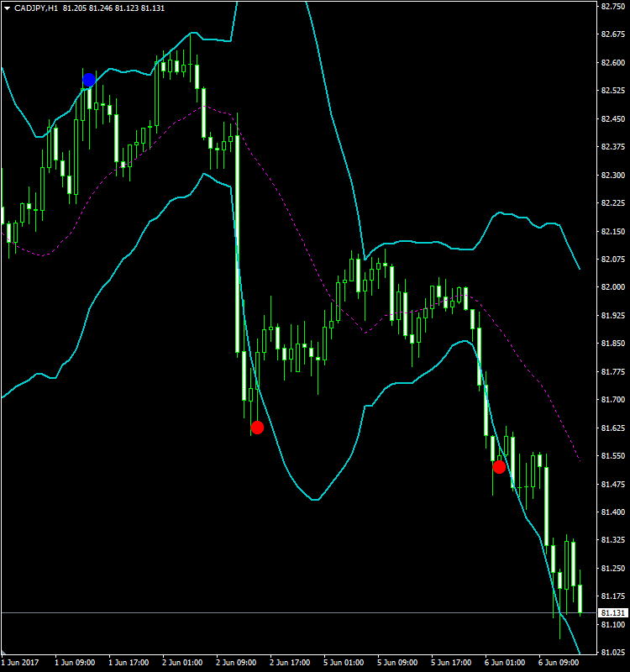The image size is (630, 672).
Task: Click the 81.250 price axis label
Action: (x=613, y=568)
